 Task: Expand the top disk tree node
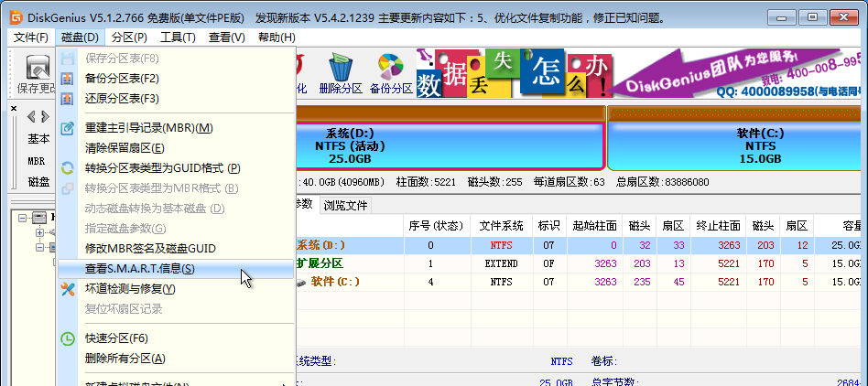click(x=22, y=218)
